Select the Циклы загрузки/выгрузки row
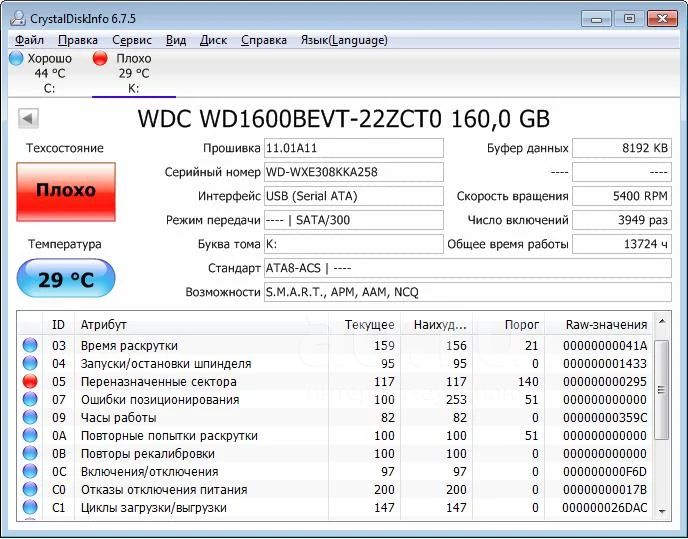 click(335, 507)
